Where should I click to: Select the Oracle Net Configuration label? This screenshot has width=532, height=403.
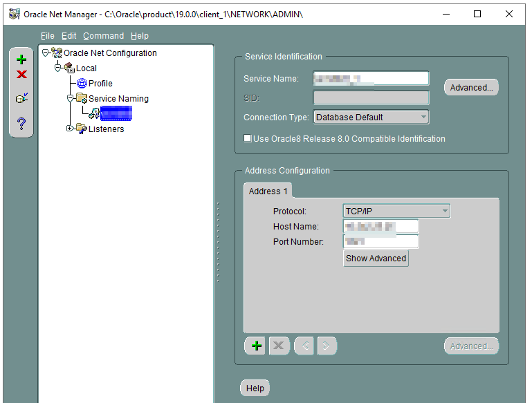click(110, 53)
